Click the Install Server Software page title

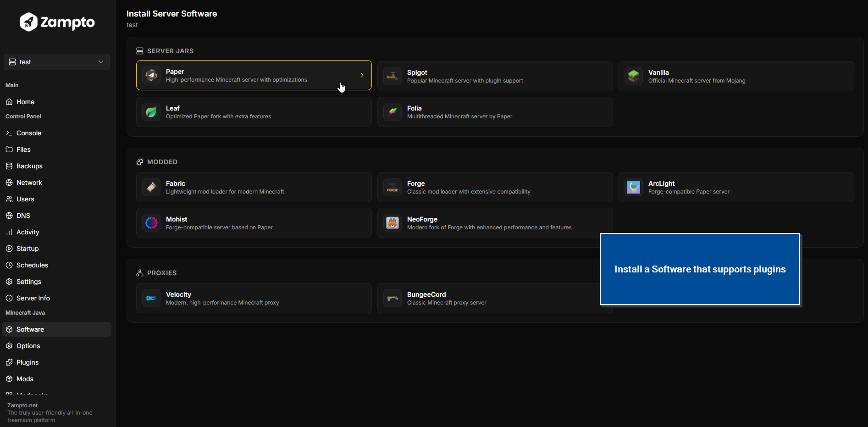click(x=172, y=14)
